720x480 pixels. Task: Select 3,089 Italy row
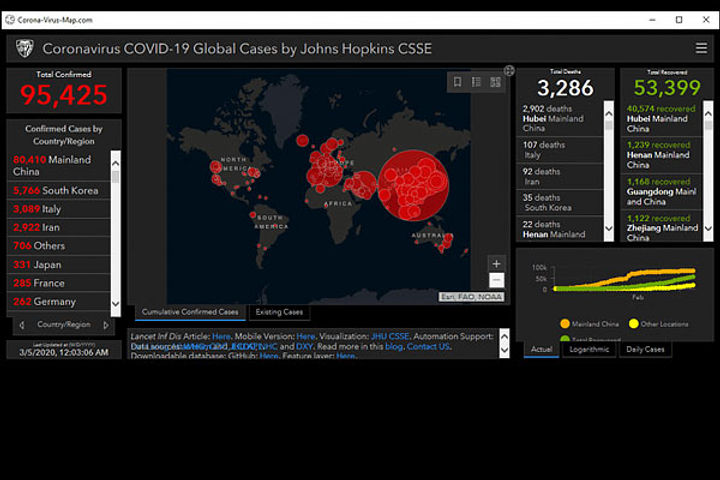[59, 209]
